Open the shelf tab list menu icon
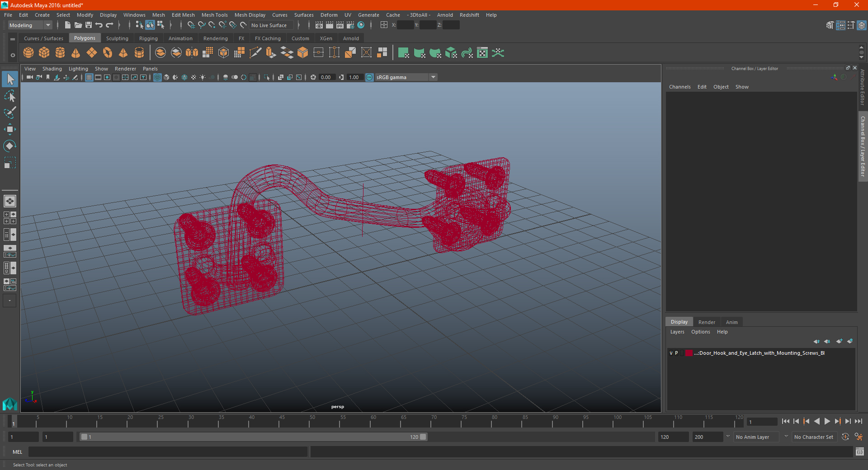Image resolution: width=868 pixels, height=470 pixels. click(x=13, y=39)
